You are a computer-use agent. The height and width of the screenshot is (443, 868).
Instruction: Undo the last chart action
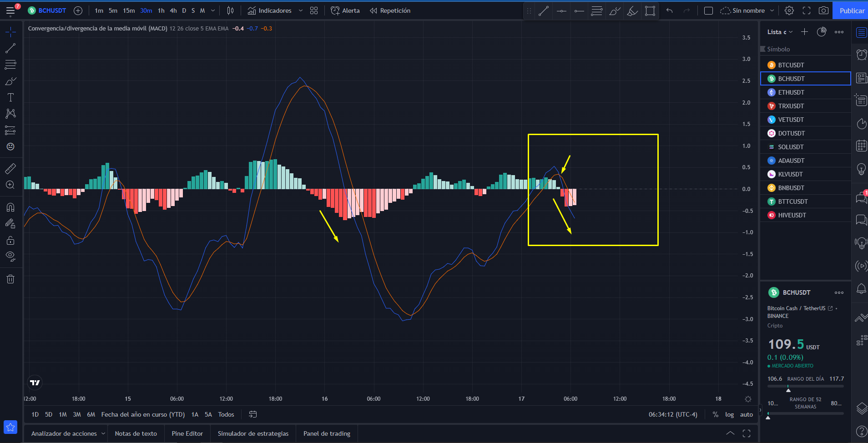[x=669, y=10]
